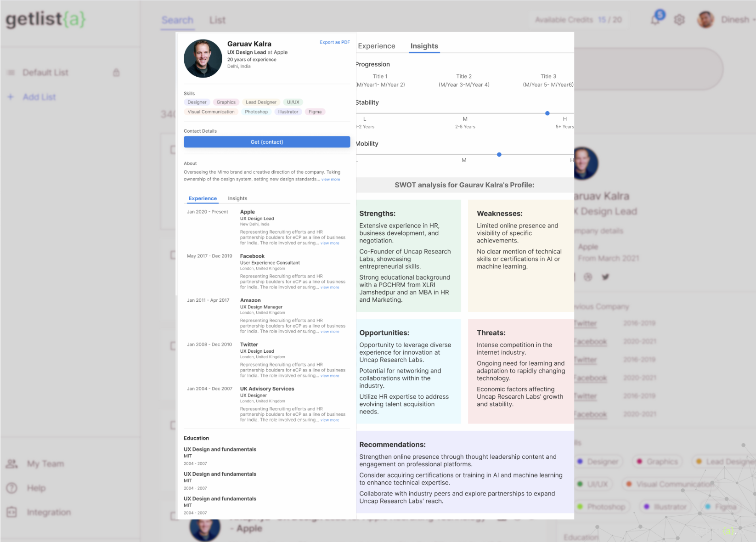756x542 pixels.
Task: Open Integration in sidebar
Action: (x=49, y=512)
